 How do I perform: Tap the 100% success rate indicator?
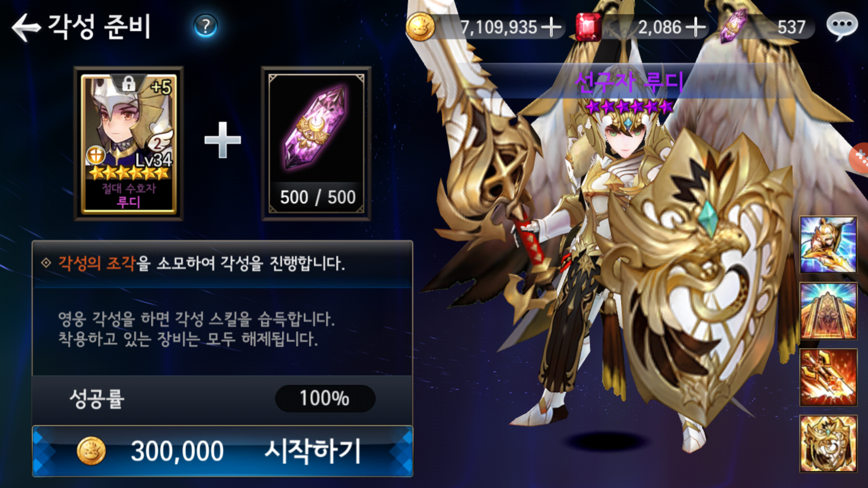pyautogui.click(x=325, y=399)
